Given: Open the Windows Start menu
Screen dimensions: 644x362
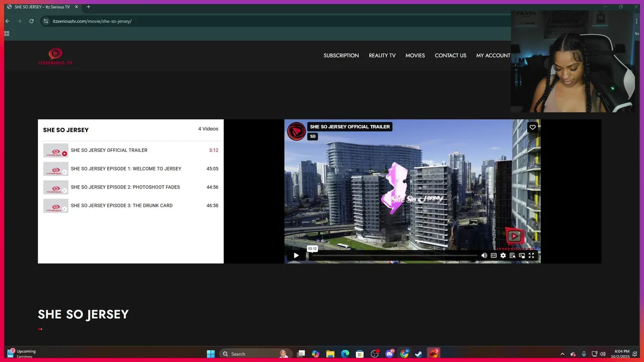Looking at the screenshot, I should click(211, 354).
